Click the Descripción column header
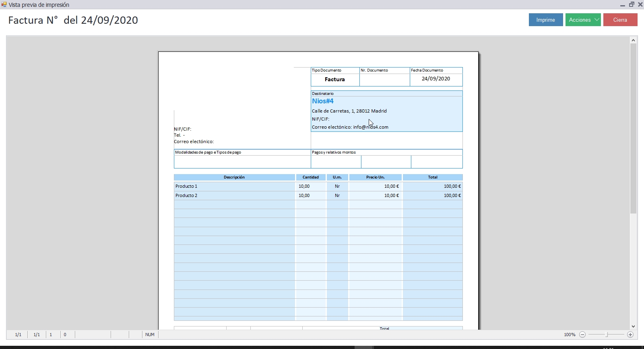The height and width of the screenshot is (349, 644). pyautogui.click(x=234, y=177)
